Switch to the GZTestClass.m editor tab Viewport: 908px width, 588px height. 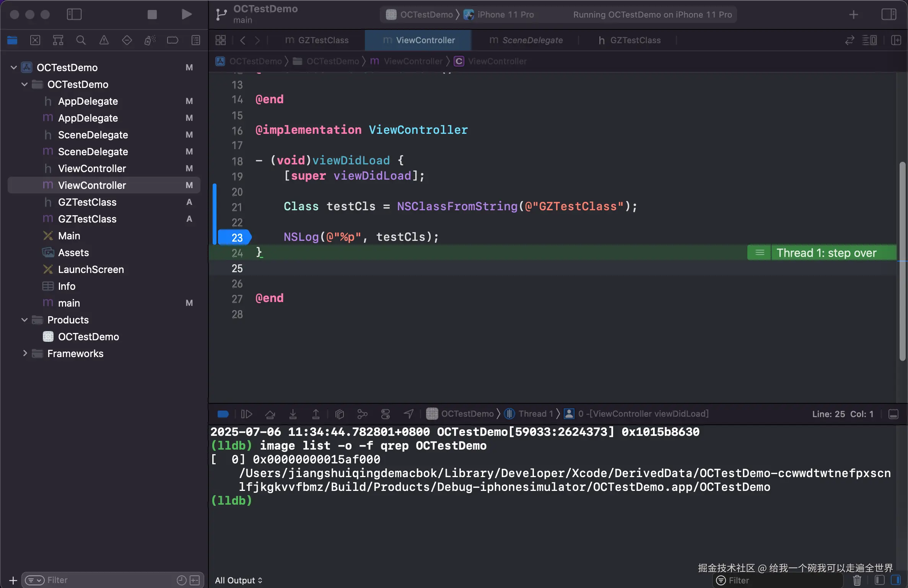pyautogui.click(x=317, y=40)
